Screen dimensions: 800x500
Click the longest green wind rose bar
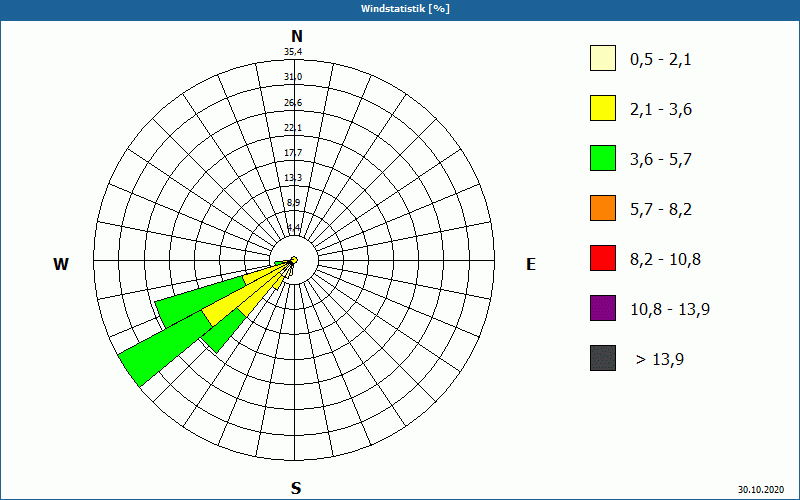point(166,350)
